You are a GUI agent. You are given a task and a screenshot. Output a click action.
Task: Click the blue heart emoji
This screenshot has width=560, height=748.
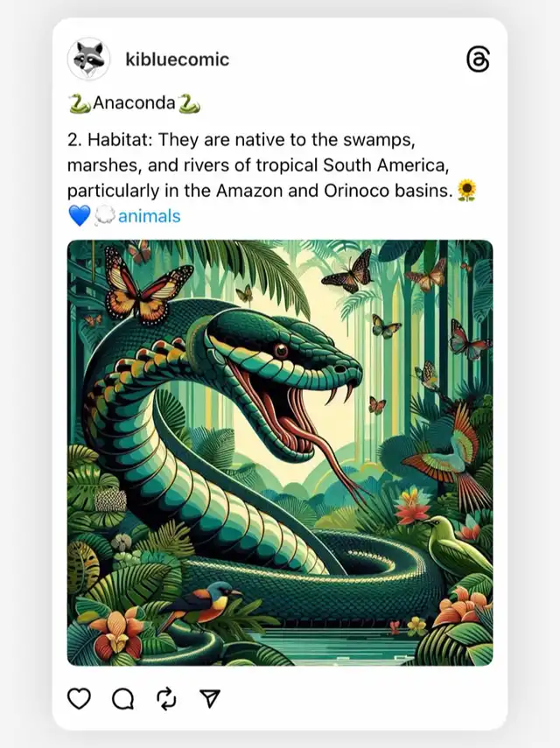[79, 216]
